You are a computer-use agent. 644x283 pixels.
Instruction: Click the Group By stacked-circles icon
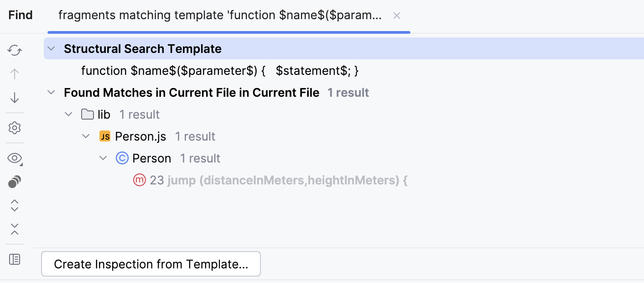15,182
